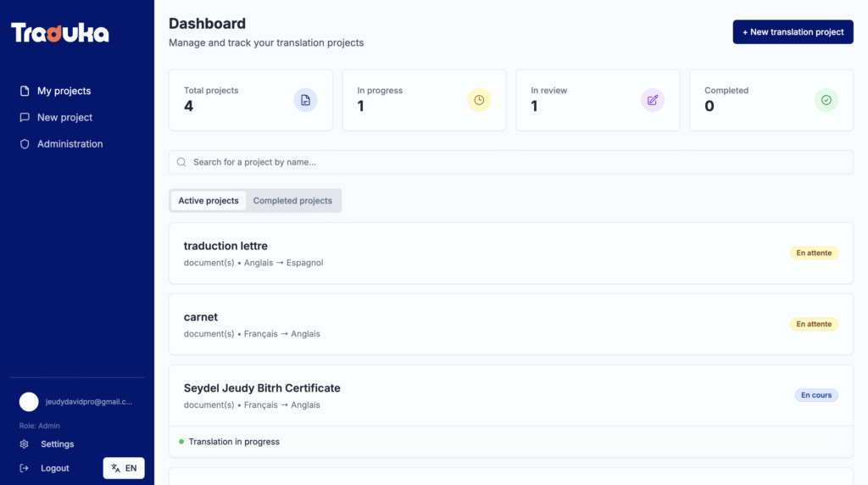Click the search magnifier icon
This screenshot has width=868, height=485.
[181, 162]
